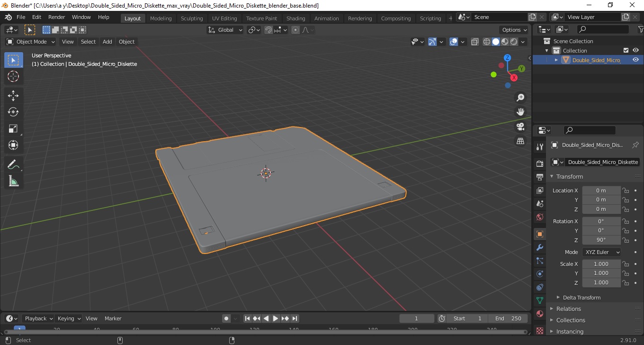644x345 pixels.
Task: Open the Particles properties tab
Action: point(539,261)
